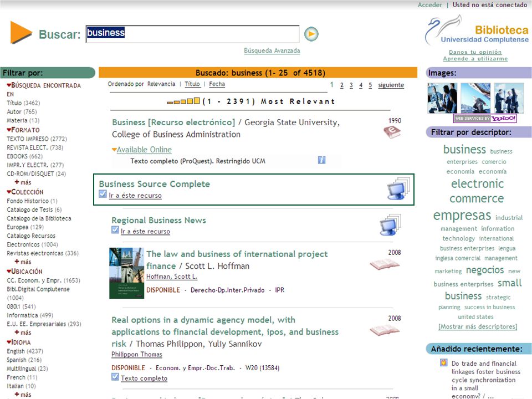Viewport: 532px width, 399px height.
Task: Sort results by Fecha
Action: point(217,84)
